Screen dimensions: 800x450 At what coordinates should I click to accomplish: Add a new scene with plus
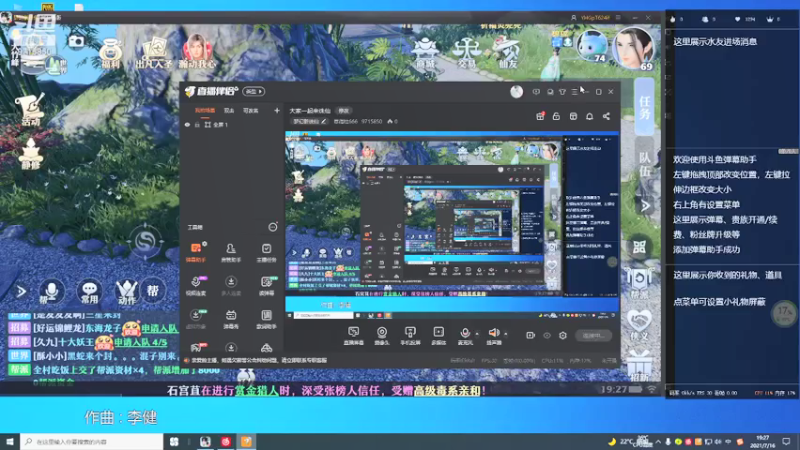click(x=277, y=110)
